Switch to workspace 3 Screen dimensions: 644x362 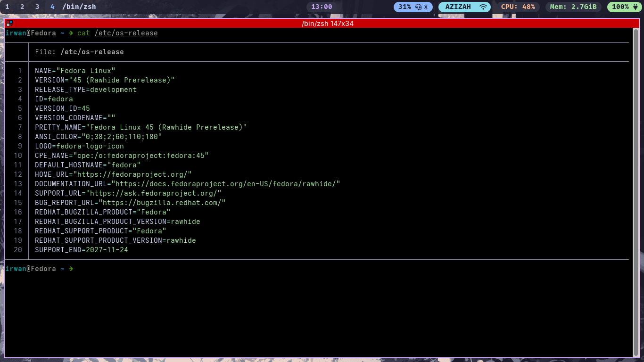(x=37, y=7)
